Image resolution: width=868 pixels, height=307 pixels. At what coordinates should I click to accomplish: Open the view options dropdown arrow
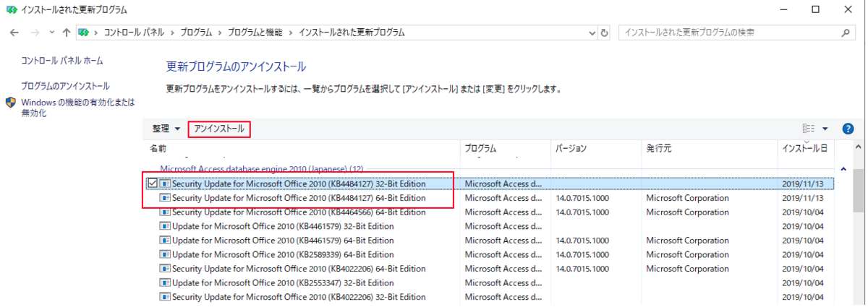coord(825,129)
